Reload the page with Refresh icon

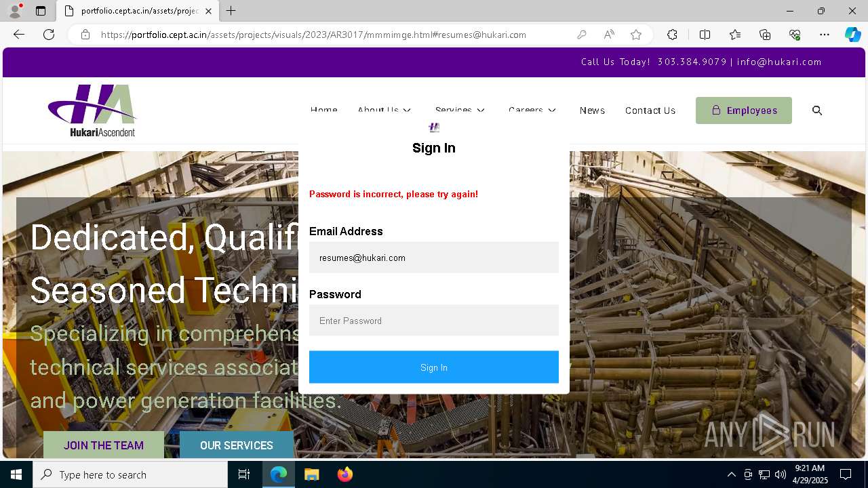click(49, 35)
